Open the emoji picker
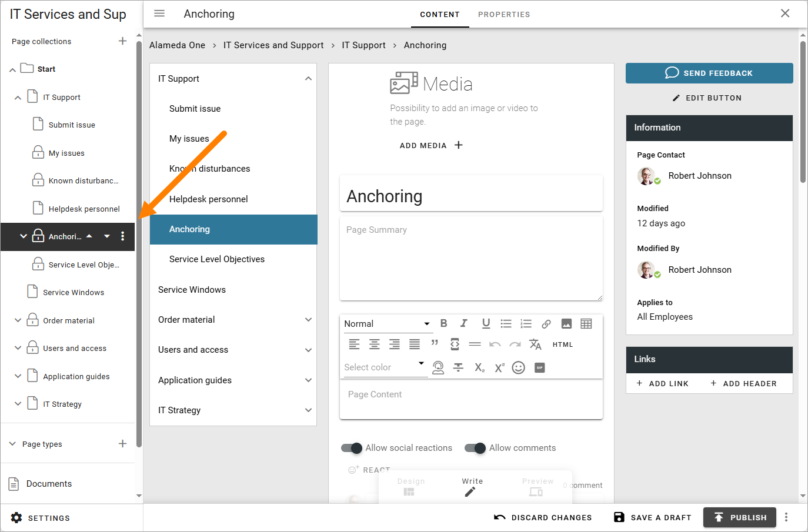 coord(518,367)
